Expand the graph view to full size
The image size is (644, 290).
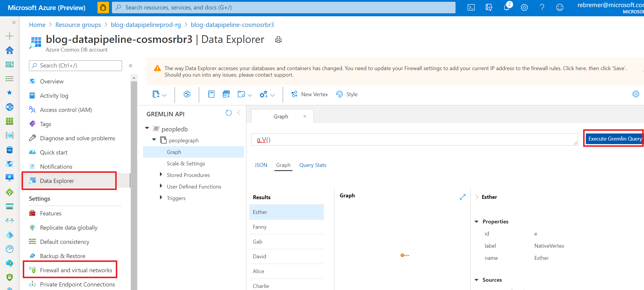pyautogui.click(x=463, y=197)
